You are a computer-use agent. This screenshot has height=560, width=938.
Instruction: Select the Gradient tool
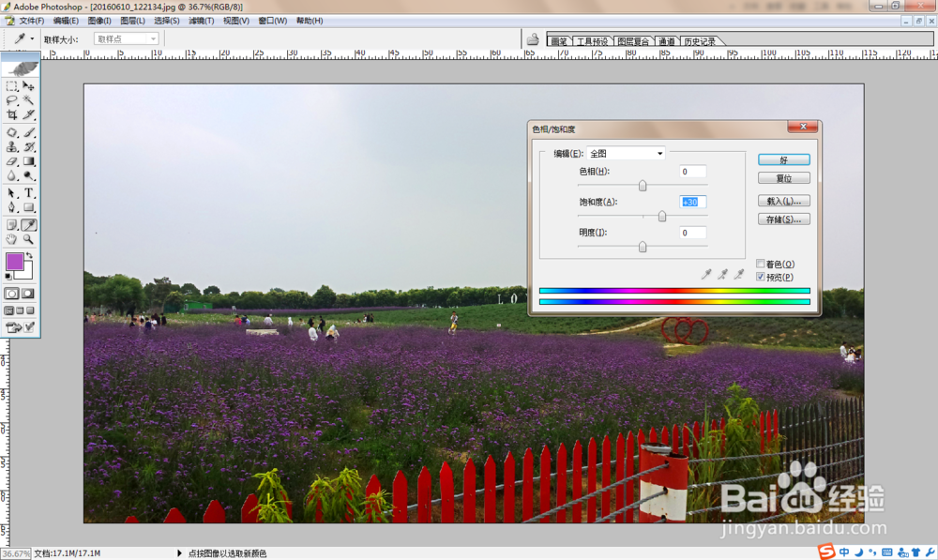pyautogui.click(x=29, y=161)
